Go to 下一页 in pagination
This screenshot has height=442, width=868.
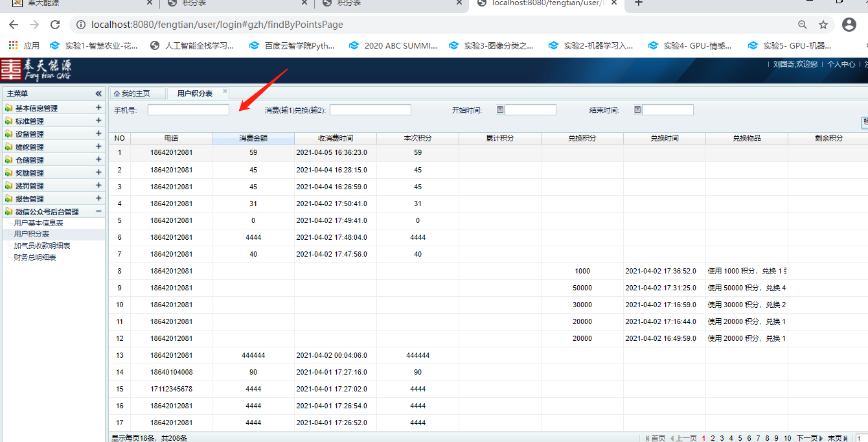tap(808, 438)
